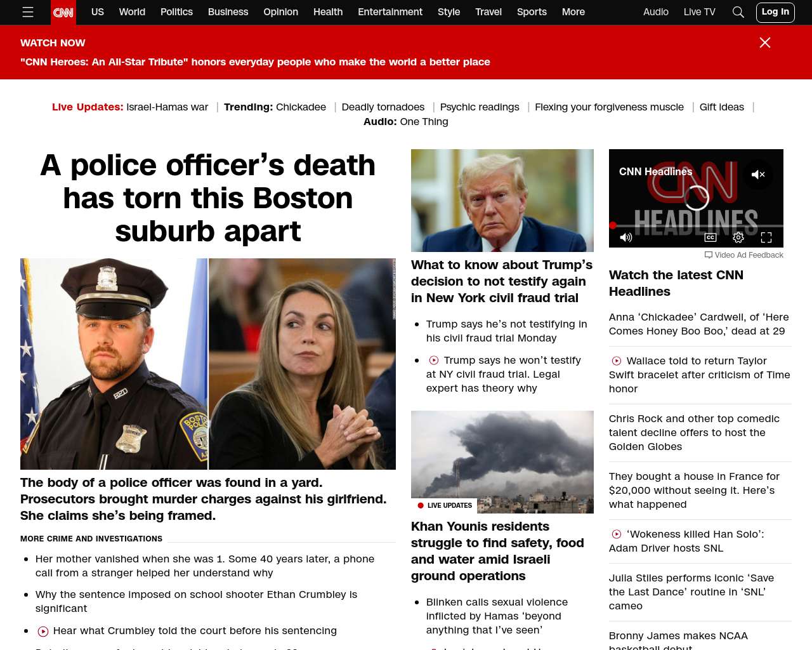Image resolution: width=812 pixels, height=650 pixels.
Task: Click the CNN logo
Action: [63, 12]
